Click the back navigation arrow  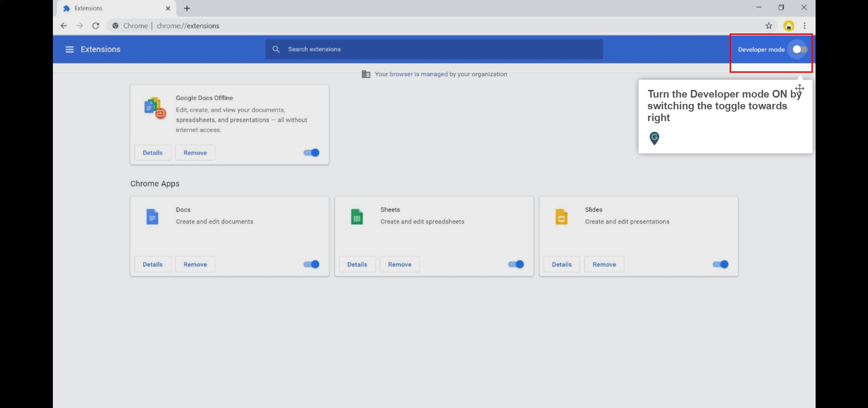[64, 26]
